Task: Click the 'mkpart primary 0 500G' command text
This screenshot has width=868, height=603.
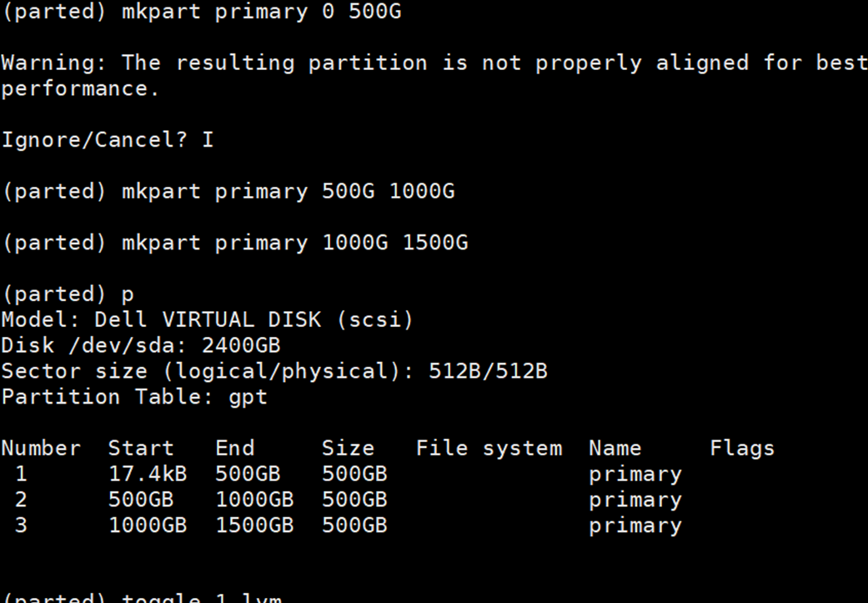Action: tap(261, 12)
